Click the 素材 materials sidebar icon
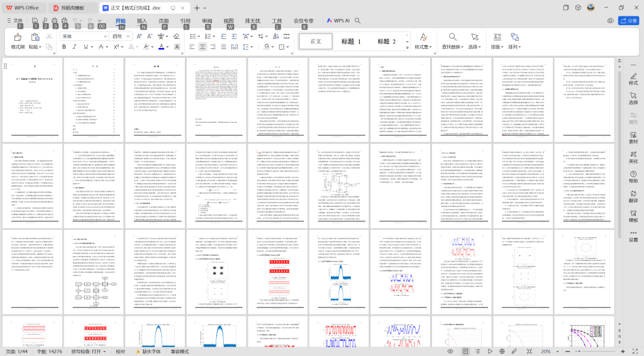The image size is (644, 356). tap(633, 138)
